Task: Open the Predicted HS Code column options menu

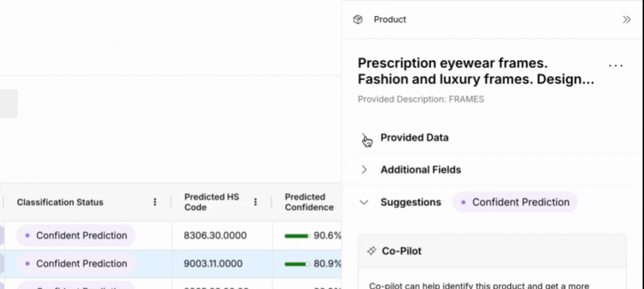Action: click(256, 202)
